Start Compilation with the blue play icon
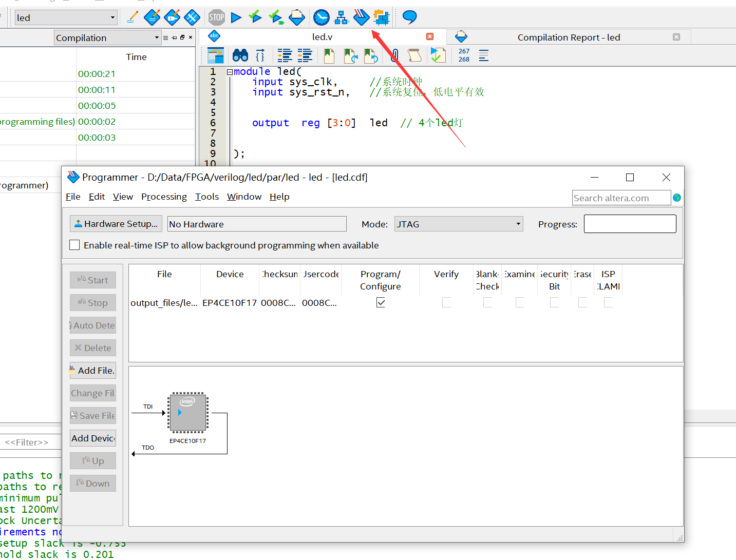Screen dimensions: 736x560 pos(236,17)
